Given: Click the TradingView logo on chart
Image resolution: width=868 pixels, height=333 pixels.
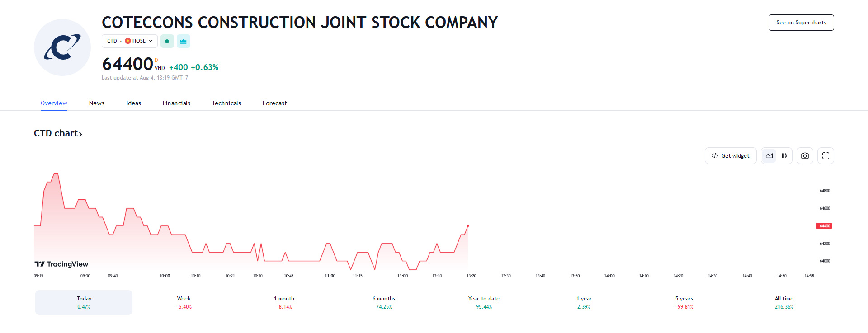Looking at the screenshot, I should point(61,264).
